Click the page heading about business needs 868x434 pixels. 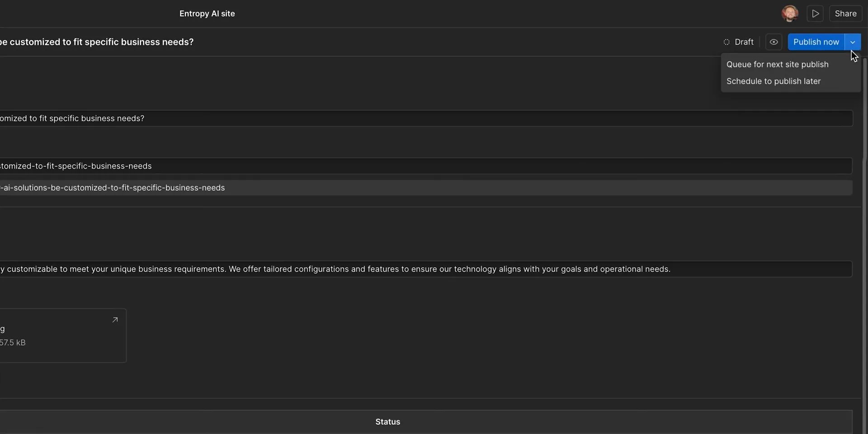(97, 42)
